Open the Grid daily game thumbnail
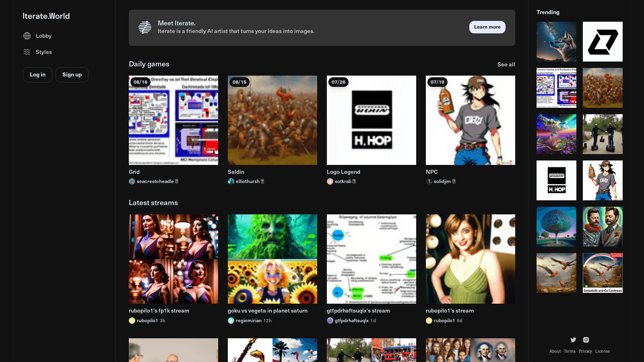Viewport: 644px width, 362px height. tap(173, 120)
